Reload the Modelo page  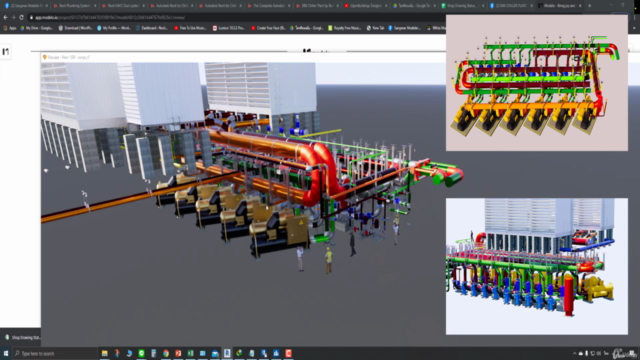pos(22,18)
